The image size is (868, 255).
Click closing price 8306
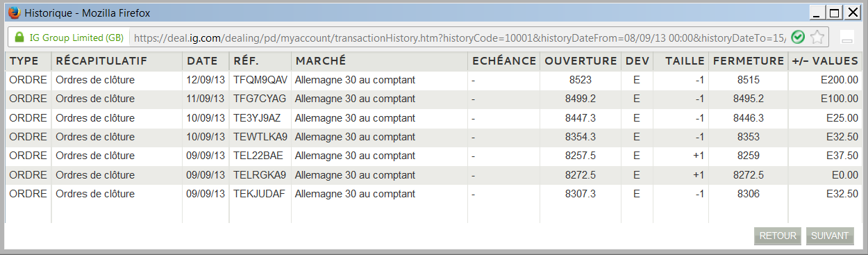tap(749, 194)
